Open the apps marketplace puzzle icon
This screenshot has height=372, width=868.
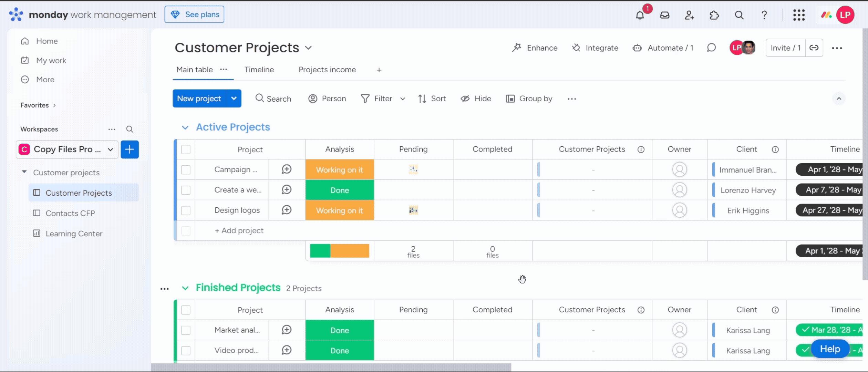coord(714,15)
